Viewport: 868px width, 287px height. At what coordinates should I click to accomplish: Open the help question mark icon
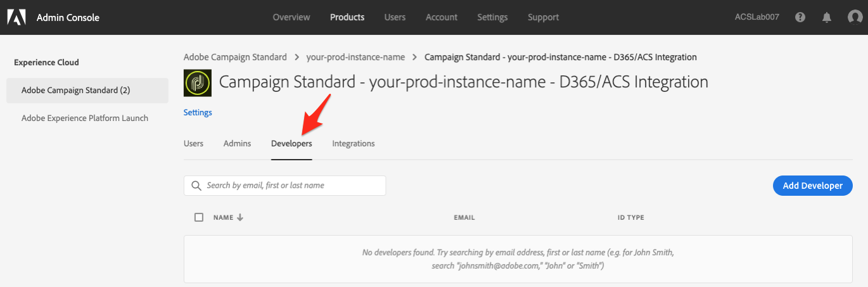800,17
